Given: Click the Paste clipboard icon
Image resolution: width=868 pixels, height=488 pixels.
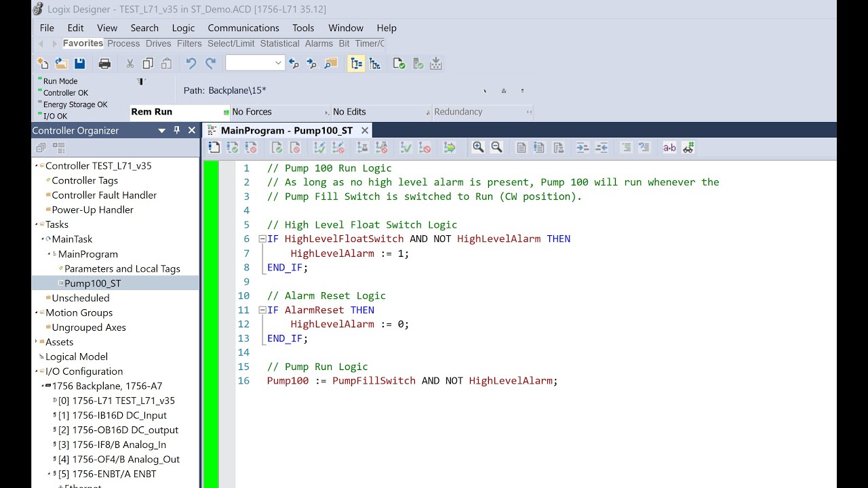Looking at the screenshot, I should (166, 63).
